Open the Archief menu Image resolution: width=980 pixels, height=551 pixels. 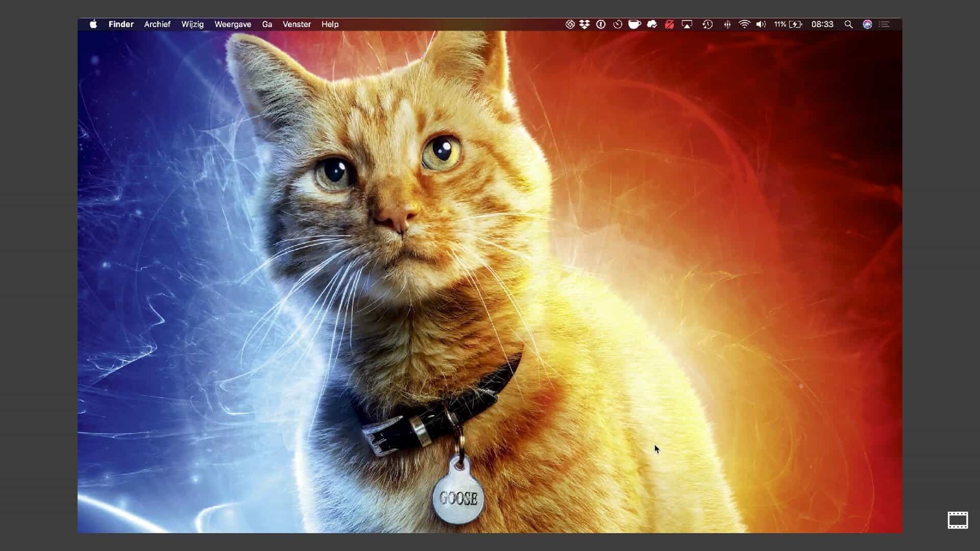click(157, 24)
